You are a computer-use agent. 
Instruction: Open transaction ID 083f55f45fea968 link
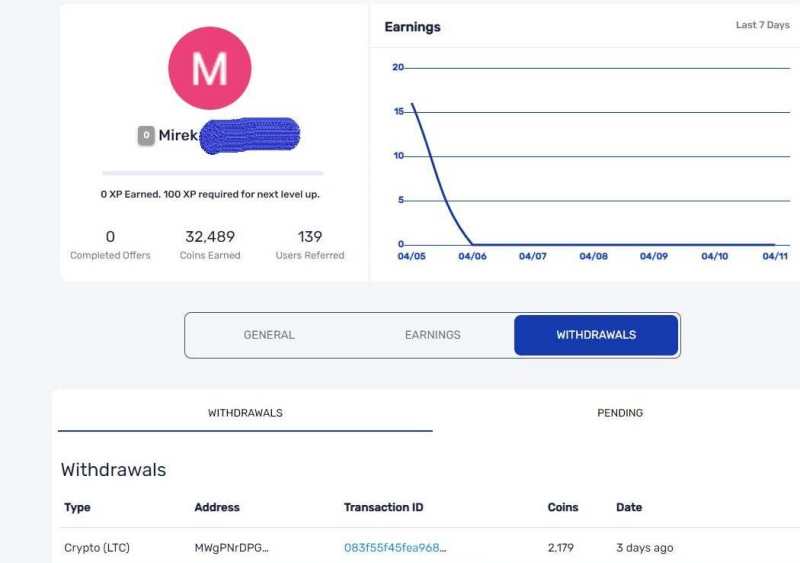(395, 548)
